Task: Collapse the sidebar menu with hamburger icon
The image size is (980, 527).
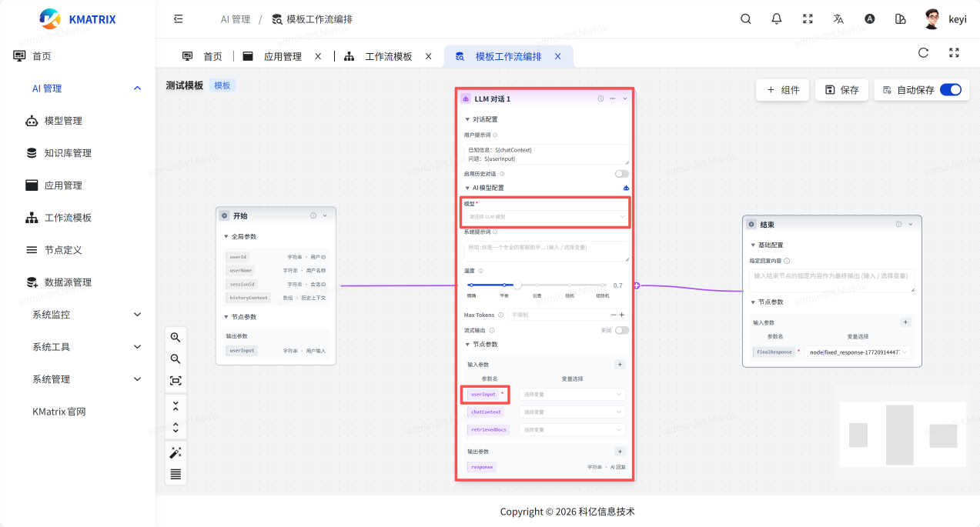Action: coord(179,19)
